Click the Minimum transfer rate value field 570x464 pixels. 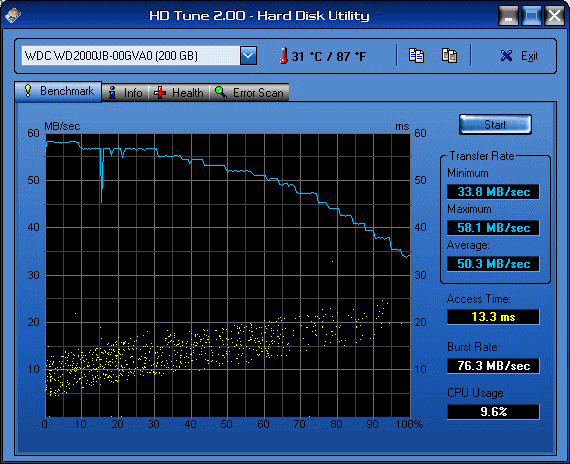(x=493, y=192)
